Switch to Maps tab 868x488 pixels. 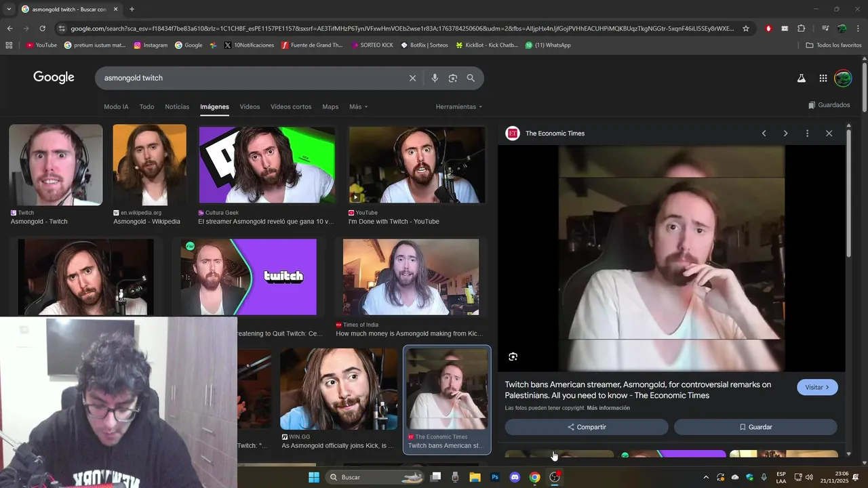pyautogui.click(x=330, y=107)
